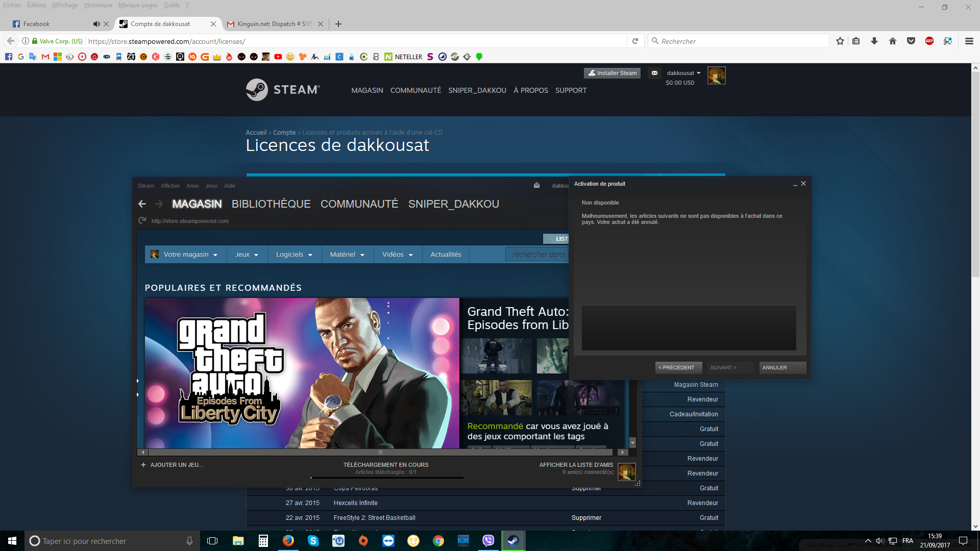
Task: Click the Compte breadcrumb link
Action: tap(284, 132)
